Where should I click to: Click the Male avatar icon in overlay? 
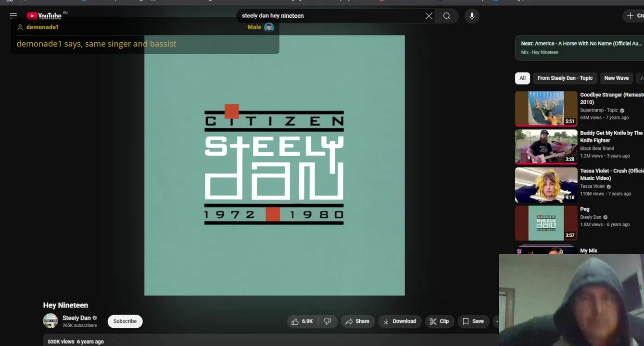pyautogui.click(x=269, y=27)
